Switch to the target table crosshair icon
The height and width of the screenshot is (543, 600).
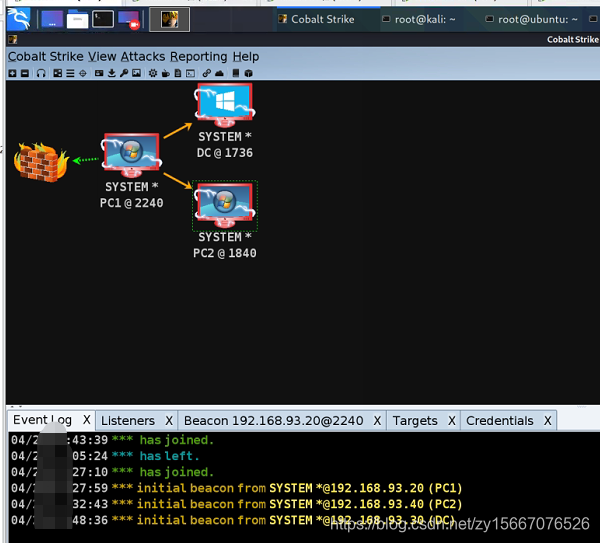pos(83,73)
